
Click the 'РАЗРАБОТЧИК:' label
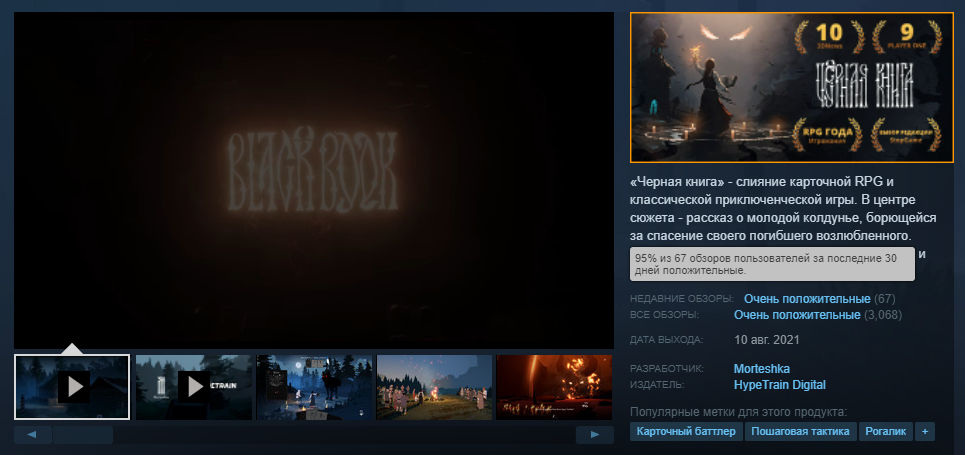pyautogui.click(x=667, y=369)
